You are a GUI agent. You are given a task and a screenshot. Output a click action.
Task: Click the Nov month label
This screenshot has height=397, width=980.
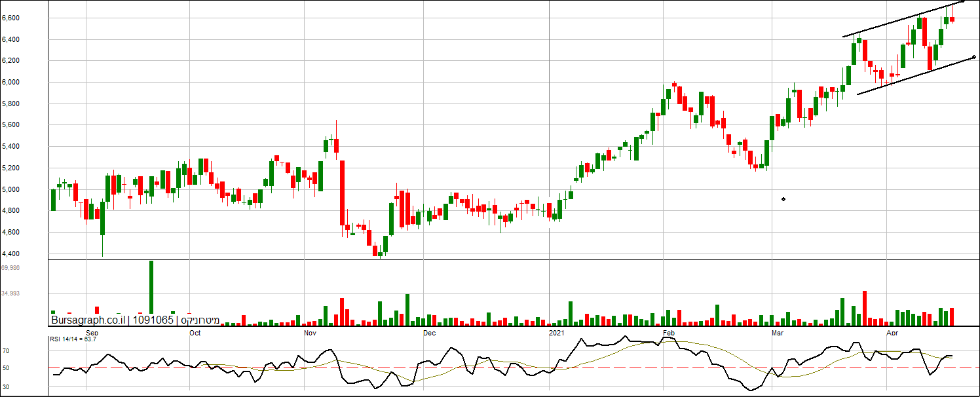click(311, 333)
